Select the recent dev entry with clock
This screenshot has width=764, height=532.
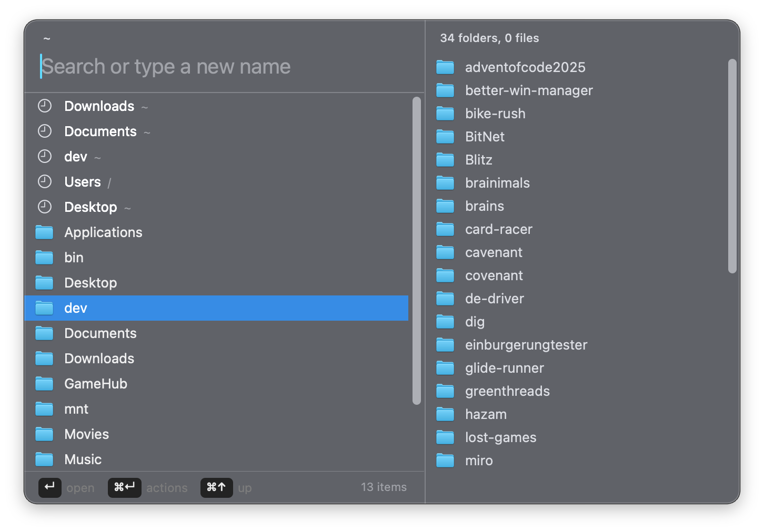click(216, 157)
